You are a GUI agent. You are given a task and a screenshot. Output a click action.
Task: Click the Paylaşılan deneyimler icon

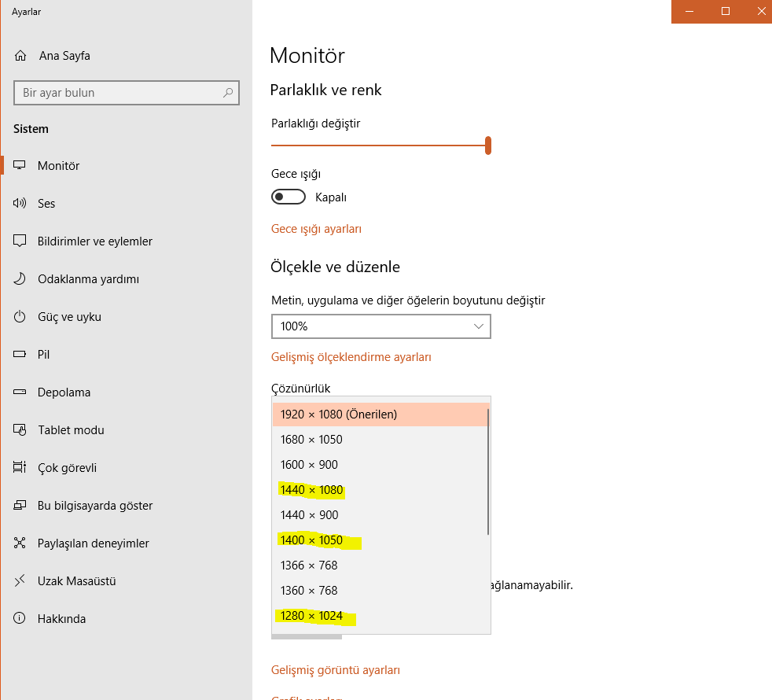point(20,543)
